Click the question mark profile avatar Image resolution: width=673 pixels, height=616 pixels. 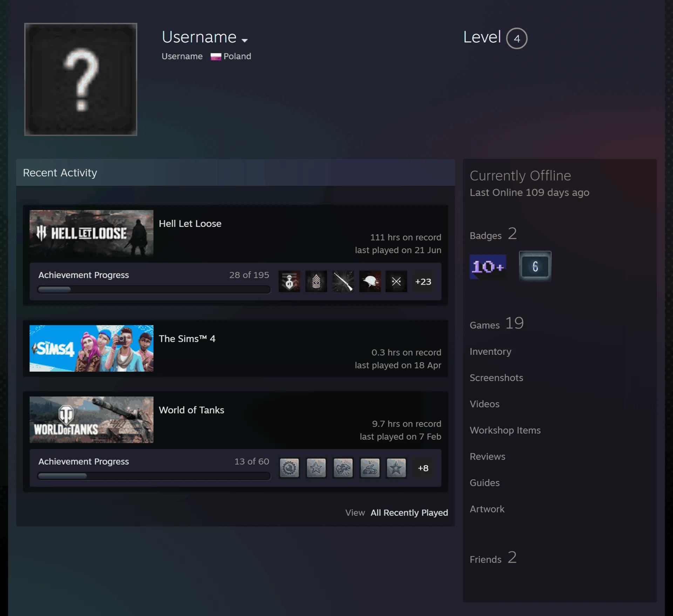click(x=81, y=79)
